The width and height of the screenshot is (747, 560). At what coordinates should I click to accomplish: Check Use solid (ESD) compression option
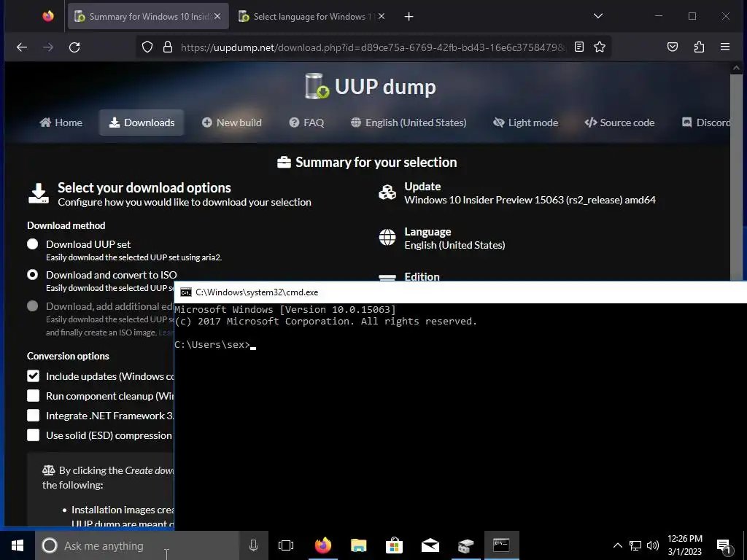point(33,435)
